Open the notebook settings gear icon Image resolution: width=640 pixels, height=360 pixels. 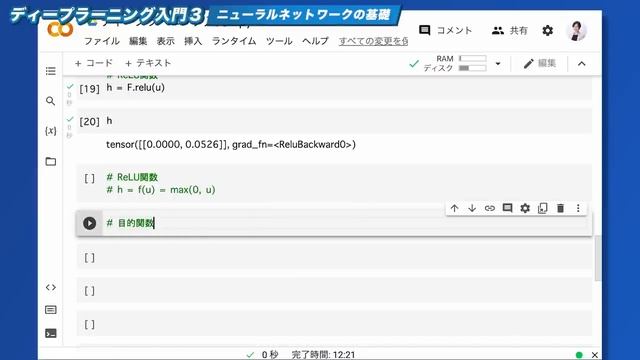(x=547, y=30)
